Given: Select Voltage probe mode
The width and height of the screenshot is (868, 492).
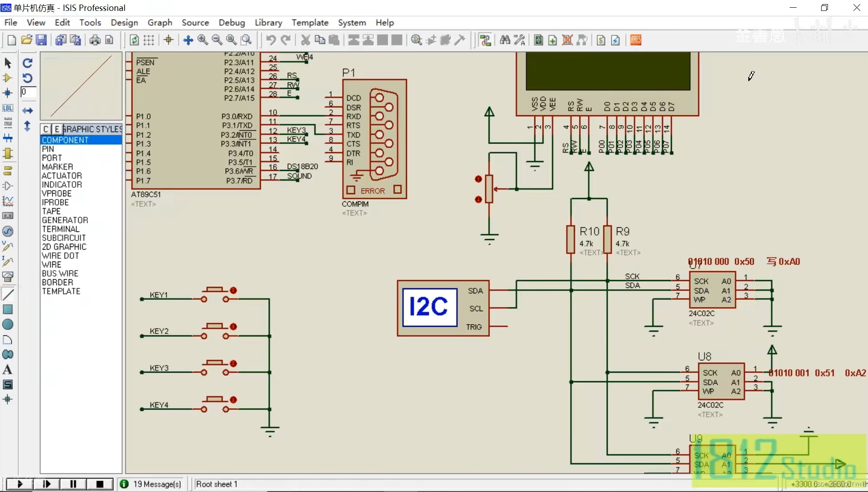Looking at the screenshot, I should [8, 246].
